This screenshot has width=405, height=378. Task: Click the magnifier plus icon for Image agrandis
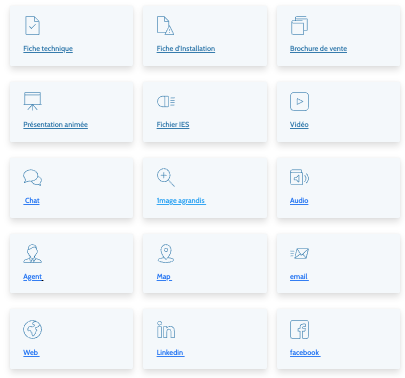point(166,177)
